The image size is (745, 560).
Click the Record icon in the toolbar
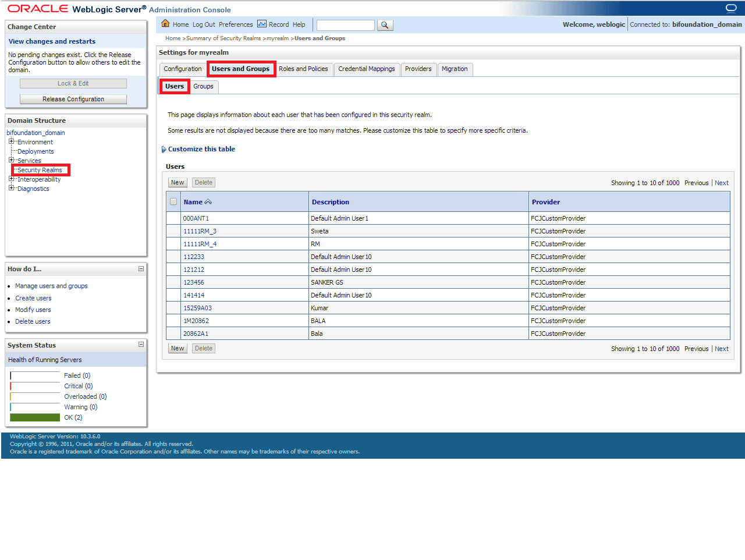262,24
